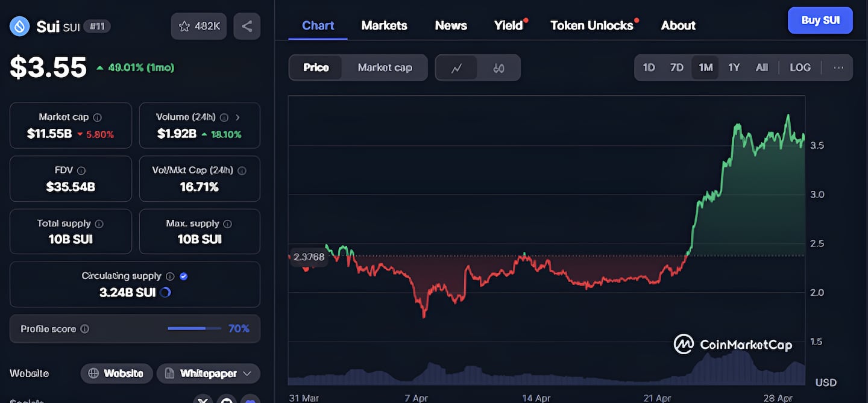
Task: Show info for Circulating supply
Action: click(170, 276)
